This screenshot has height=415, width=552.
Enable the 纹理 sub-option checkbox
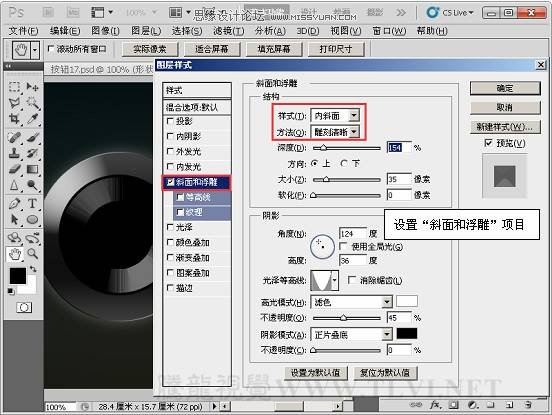(180, 212)
